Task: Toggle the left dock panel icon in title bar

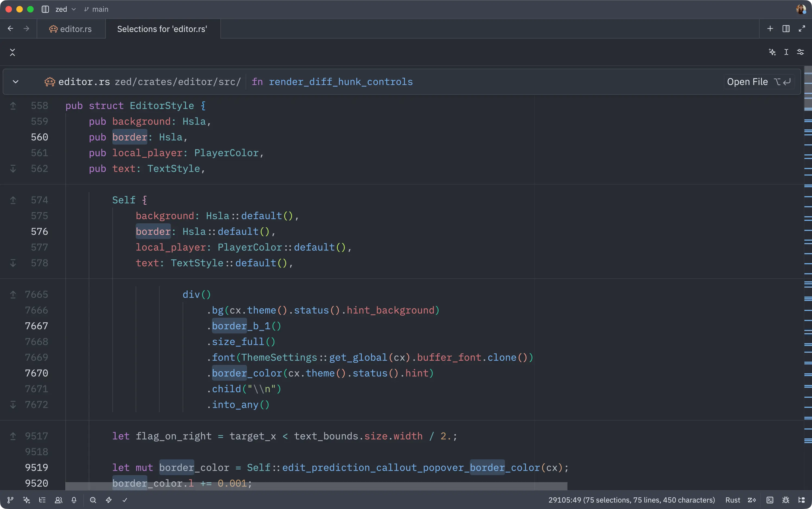Action: pyautogui.click(x=45, y=9)
